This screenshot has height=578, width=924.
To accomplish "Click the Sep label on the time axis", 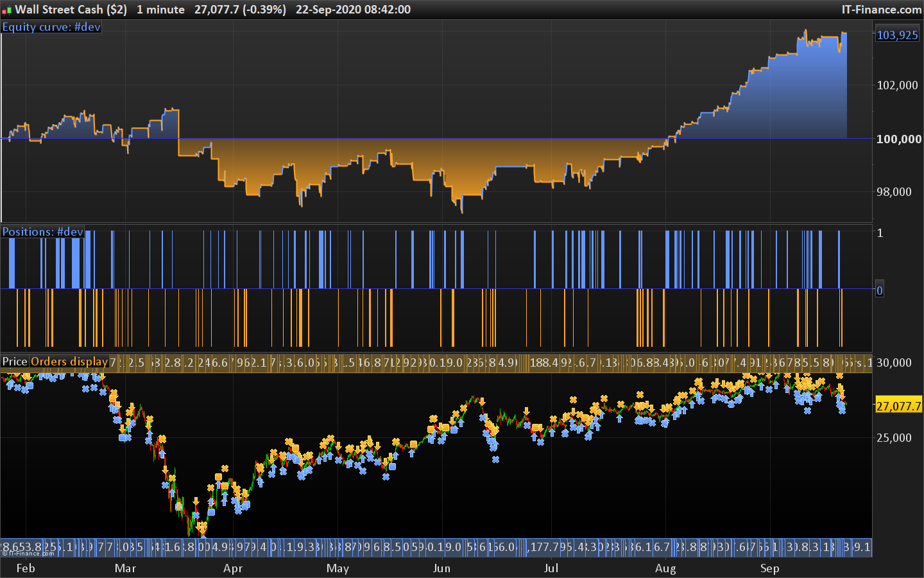I will point(769,568).
